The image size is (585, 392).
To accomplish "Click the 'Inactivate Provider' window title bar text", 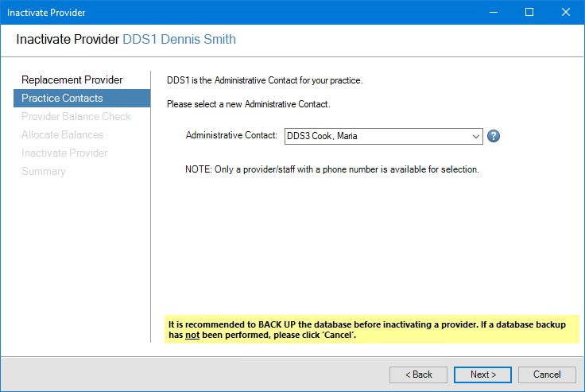I will point(47,13).
